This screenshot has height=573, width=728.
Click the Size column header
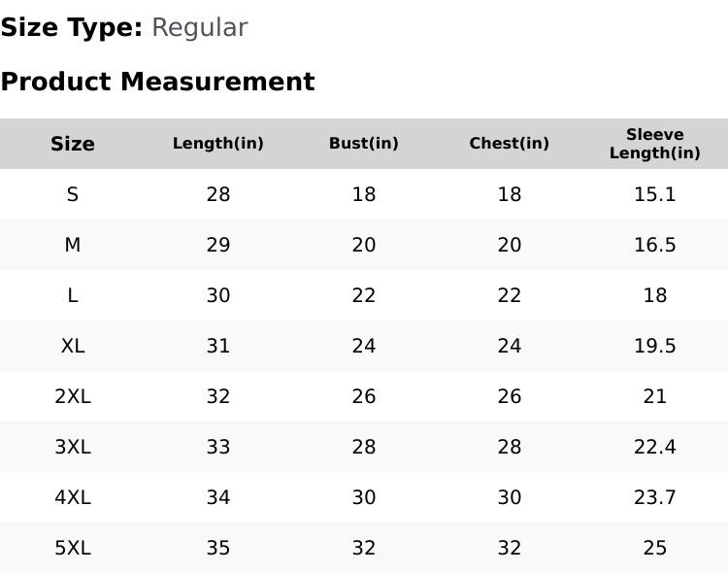tap(73, 144)
